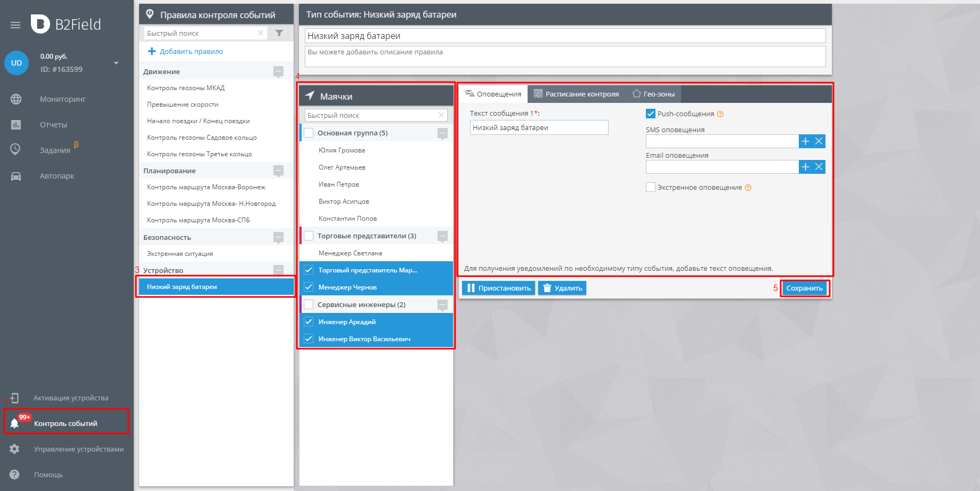Open Помощь help section
Screen dimensions: 980x491
48,474
